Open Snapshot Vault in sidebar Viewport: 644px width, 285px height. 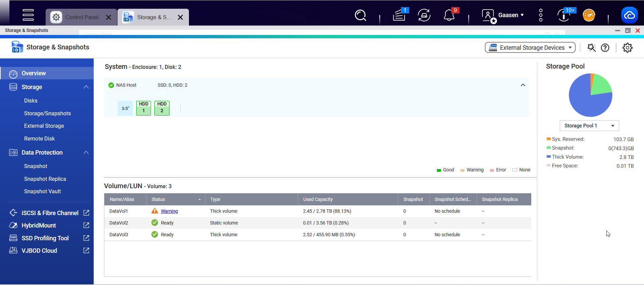click(43, 191)
